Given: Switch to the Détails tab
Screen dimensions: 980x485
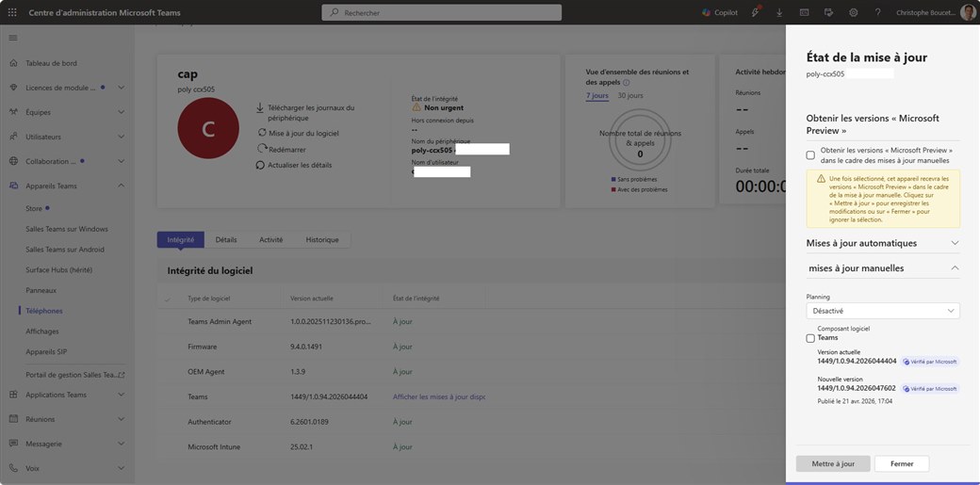Looking at the screenshot, I should tap(226, 240).
